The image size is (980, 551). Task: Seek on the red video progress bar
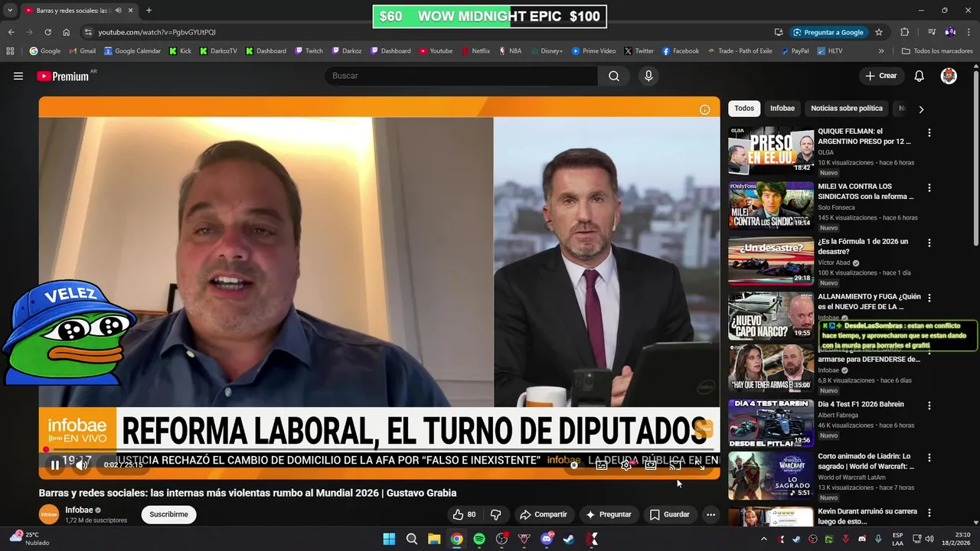[379, 451]
